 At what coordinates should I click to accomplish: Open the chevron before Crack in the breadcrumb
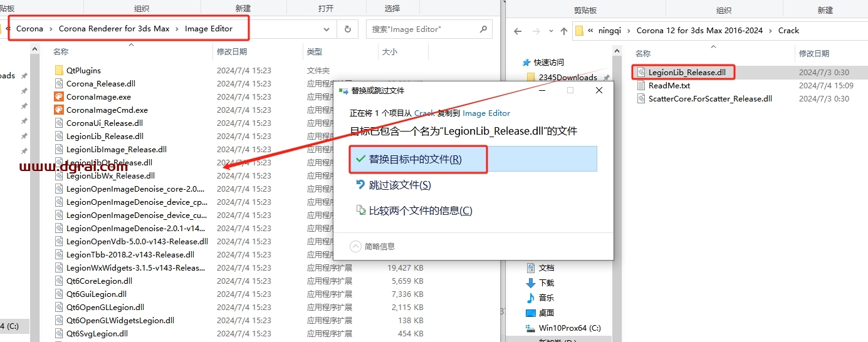771,30
